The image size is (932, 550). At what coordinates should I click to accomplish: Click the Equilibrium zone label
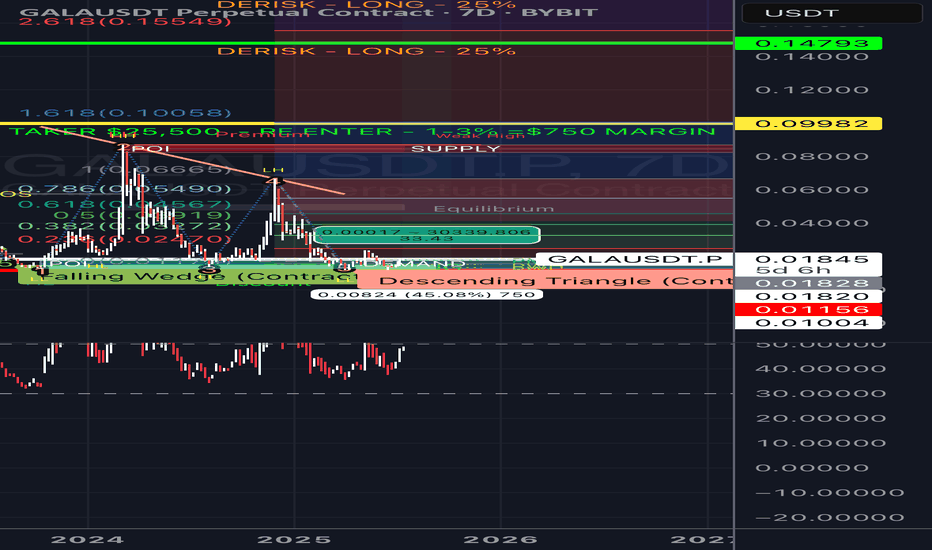point(494,209)
